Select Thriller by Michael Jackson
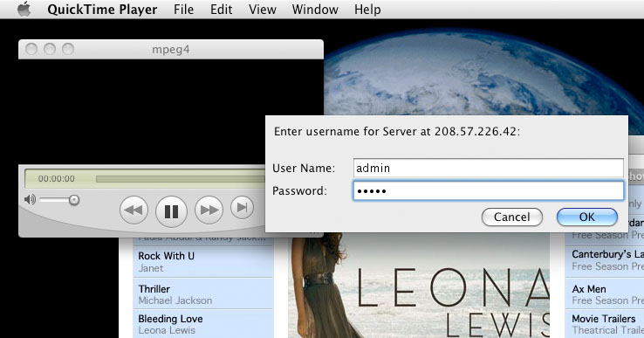 pyautogui.click(x=203, y=293)
